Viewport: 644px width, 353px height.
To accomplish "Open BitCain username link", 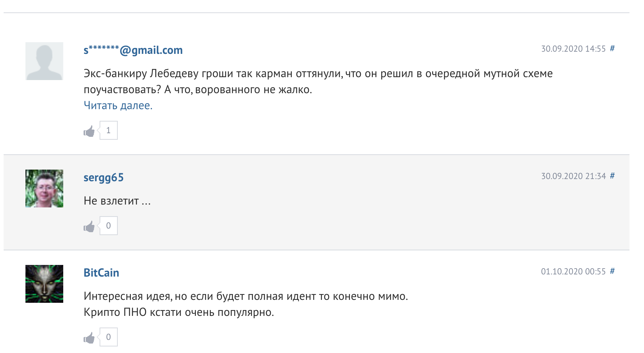I will click(101, 273).
